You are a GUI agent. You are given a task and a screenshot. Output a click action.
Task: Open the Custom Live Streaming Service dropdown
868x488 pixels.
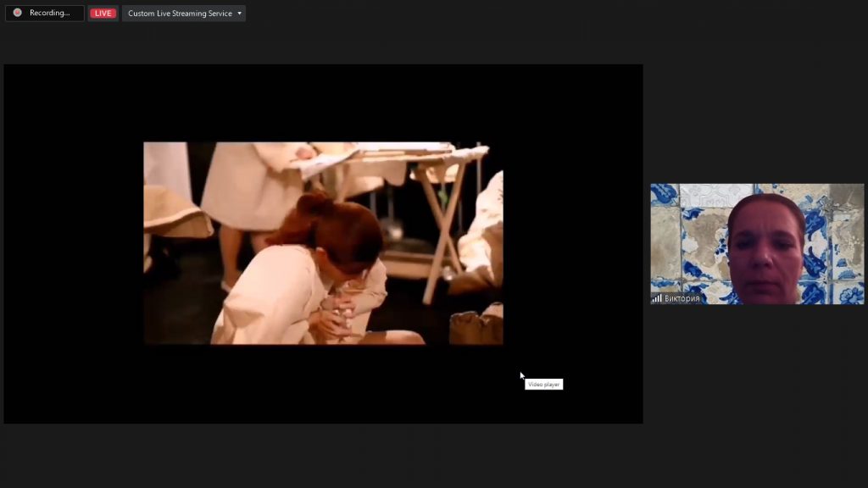[x=184, y=14]
